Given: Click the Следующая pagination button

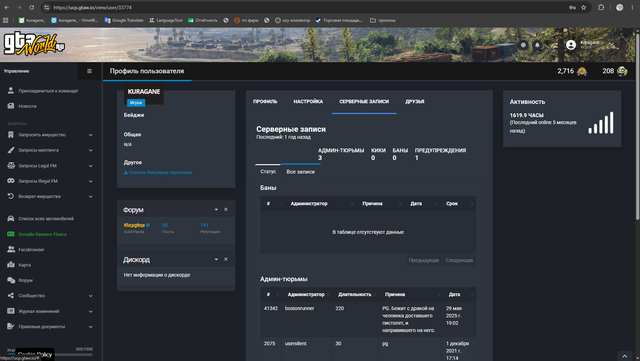Looking at the screenshot, I should click(459, 260).
